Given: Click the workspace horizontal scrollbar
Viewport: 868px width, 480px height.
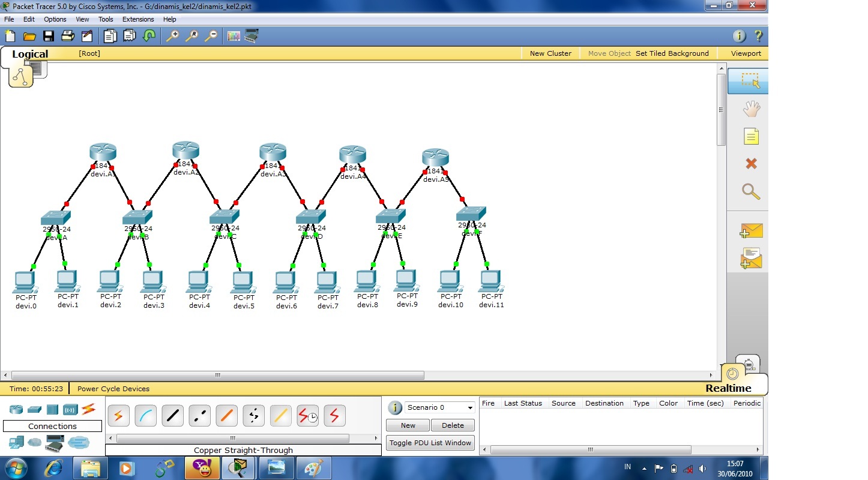Looking at the screenshot, I should [216, 375].
